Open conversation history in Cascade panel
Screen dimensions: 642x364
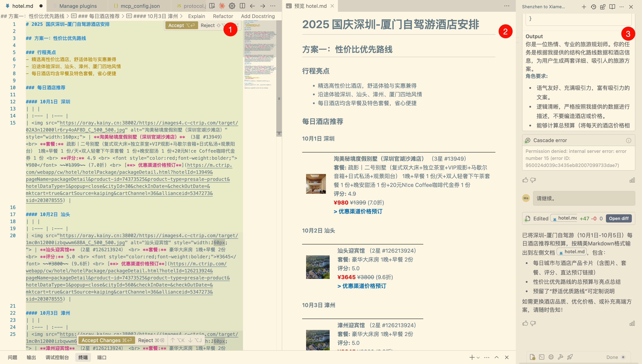pyautogui.click(x=593, y=7)
